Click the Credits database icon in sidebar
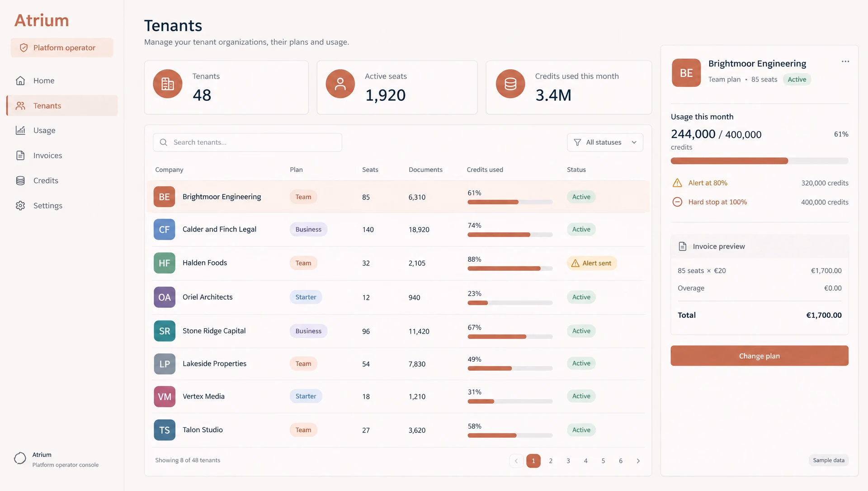The height and width of the screenshot is (491, 868). (20, 181)
